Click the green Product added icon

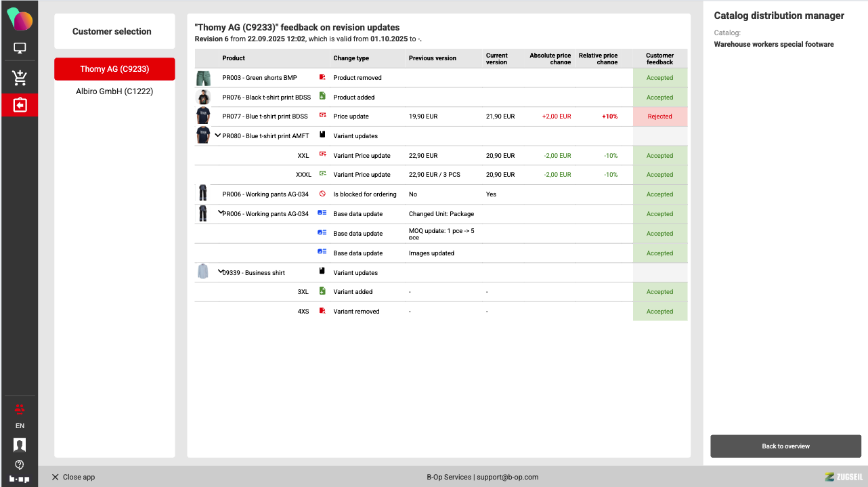pos(322,97)
